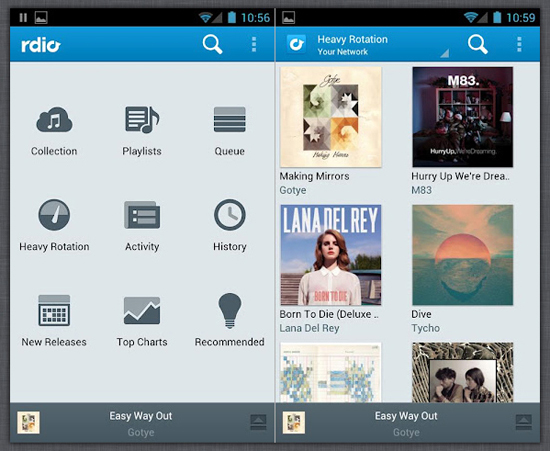Image resolution: width=550 pixels, height=451 pixels.
Task: Open the Recommended lightbulb icon
Action: coord(230,311)
